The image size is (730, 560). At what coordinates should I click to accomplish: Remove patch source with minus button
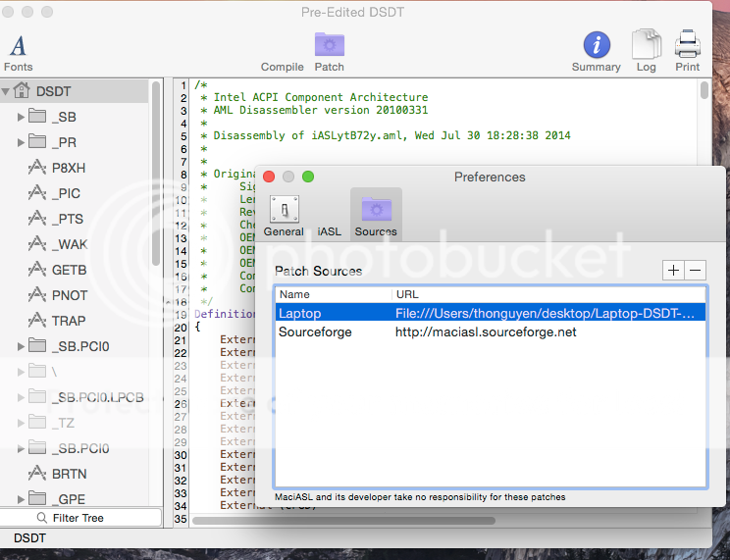point(695,270)
